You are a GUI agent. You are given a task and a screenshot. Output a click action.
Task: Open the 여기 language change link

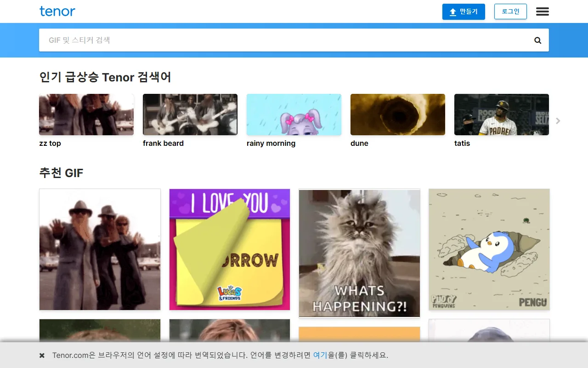tap(320, 355)
